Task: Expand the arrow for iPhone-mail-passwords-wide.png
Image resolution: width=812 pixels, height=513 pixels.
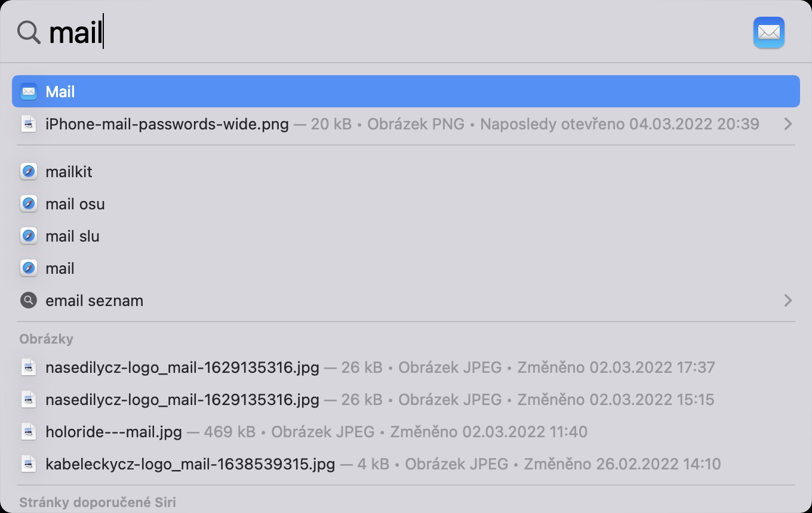Action: pyautogui.click(x=788, y=124)
